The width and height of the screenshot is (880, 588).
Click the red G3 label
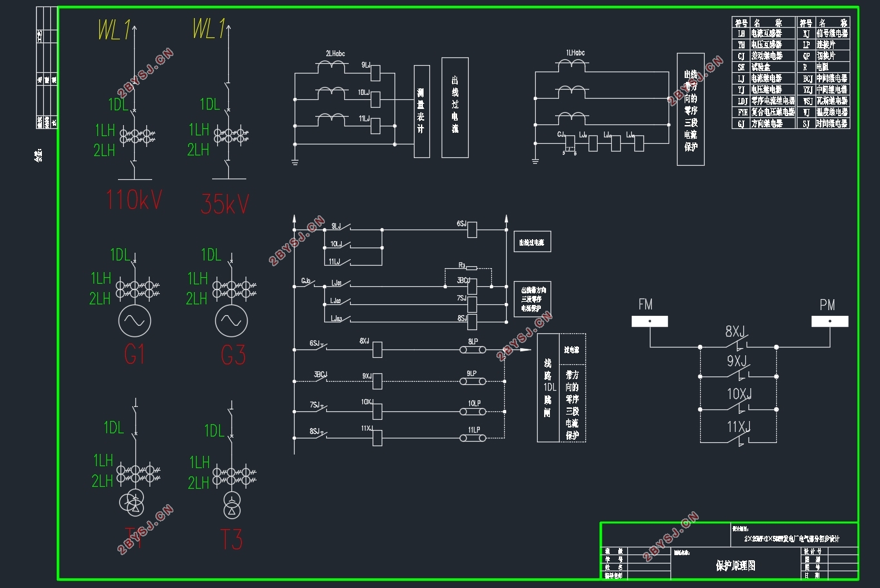233,355
